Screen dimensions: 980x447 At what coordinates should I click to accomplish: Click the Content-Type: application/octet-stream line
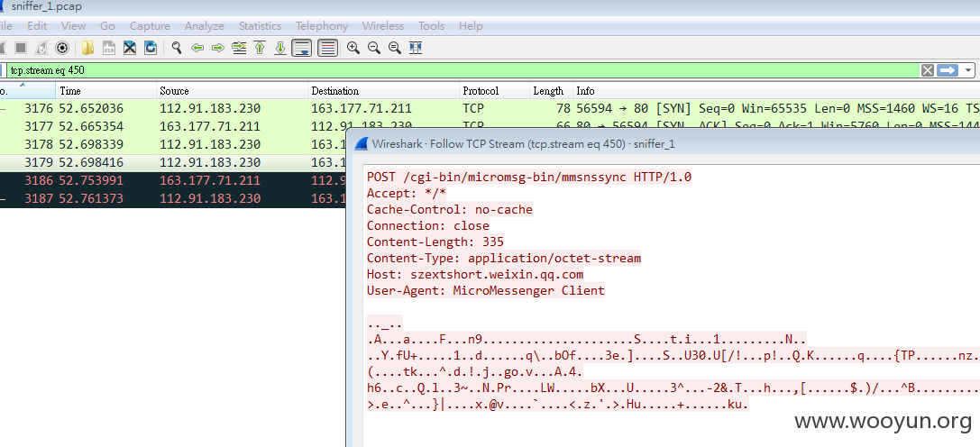tap(504, 259)
